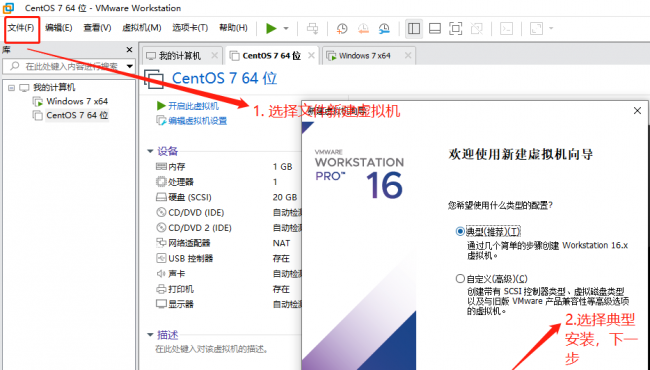650x370 pixels.
Task: Click the CD/DVD 2 (IDE) device icon
Action: point(161,227)
